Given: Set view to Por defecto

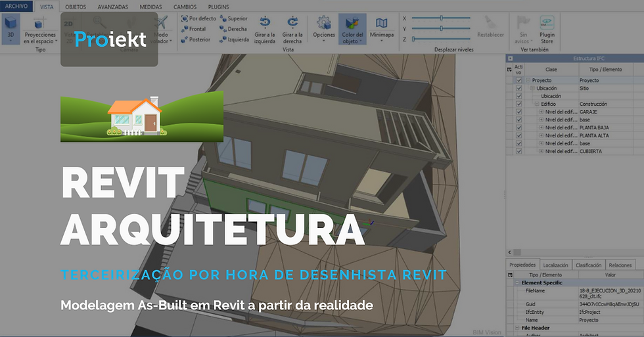Looking at the screenshot, I should (198, 18).
